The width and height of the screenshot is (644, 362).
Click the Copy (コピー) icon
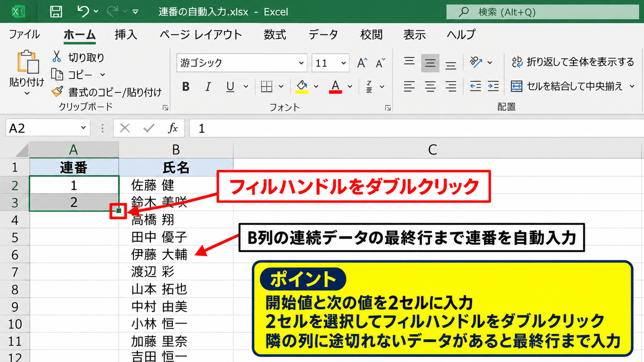[x=57, y=74]
